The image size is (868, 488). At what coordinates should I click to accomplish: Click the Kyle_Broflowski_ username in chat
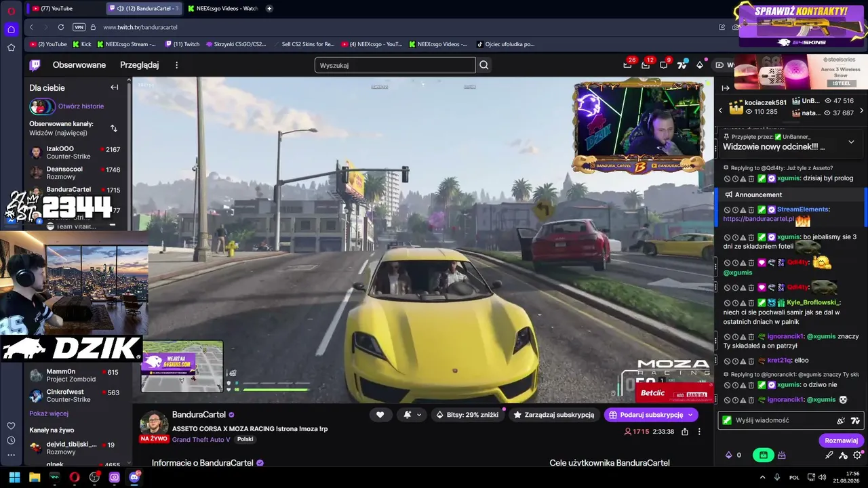(814, 302)
